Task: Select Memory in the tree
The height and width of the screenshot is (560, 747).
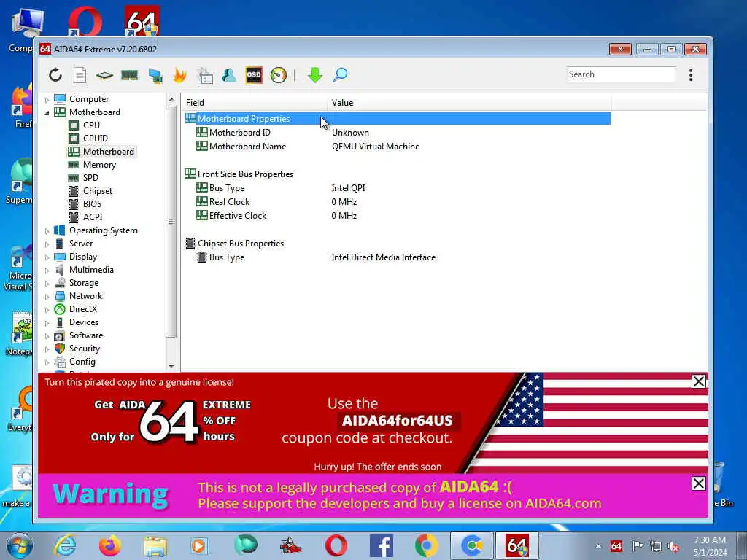Action: (x=99, y=165)
